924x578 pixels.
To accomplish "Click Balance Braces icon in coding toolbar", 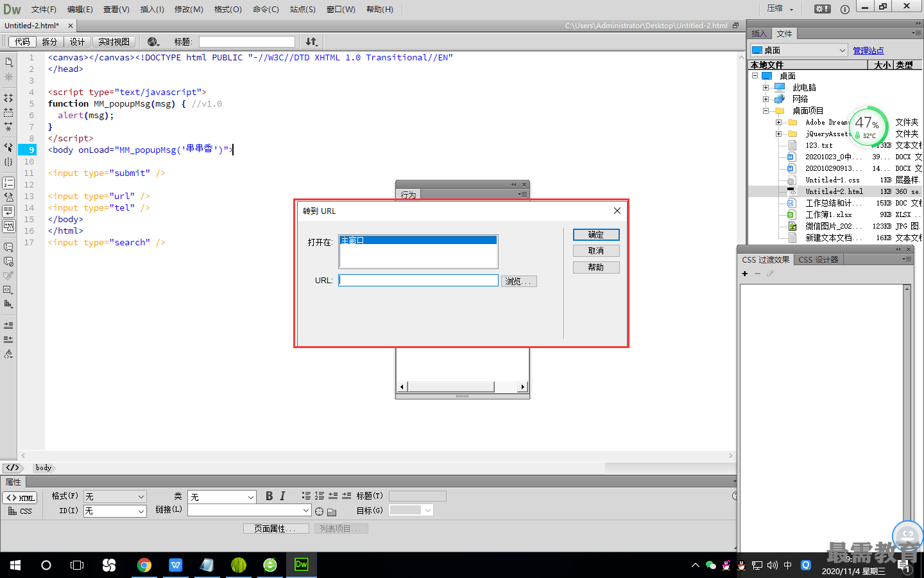I will 8,162.
